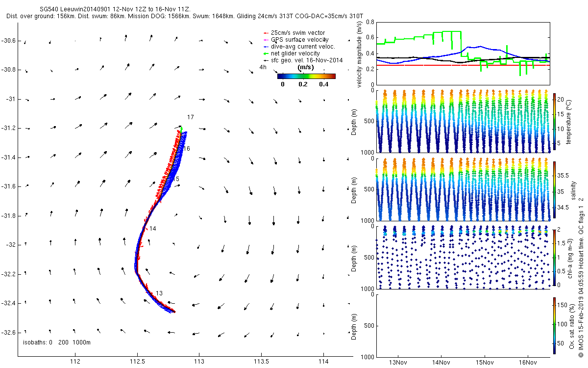Click day marker '16' on glider track
The width and height of the screenshot is (588, 368).
click(187, 148)
